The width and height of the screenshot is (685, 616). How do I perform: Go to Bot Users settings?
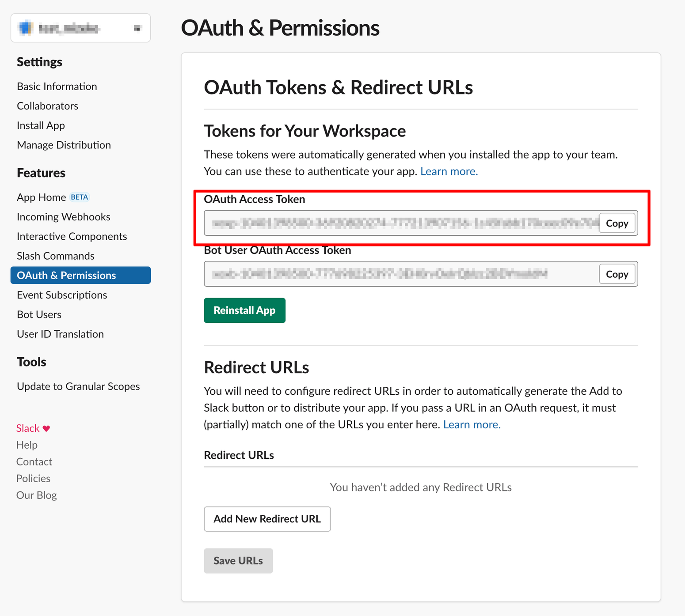pos(39,314)
